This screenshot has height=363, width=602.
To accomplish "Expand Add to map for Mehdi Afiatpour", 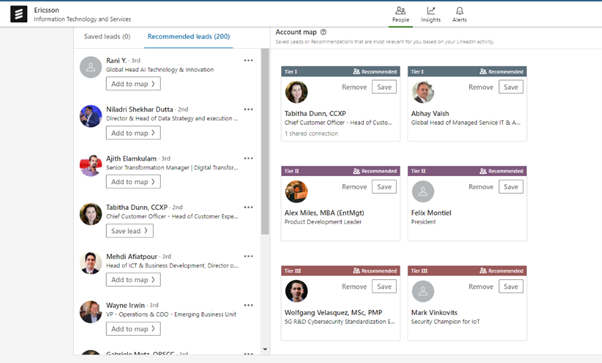I will tap(133, 280).
